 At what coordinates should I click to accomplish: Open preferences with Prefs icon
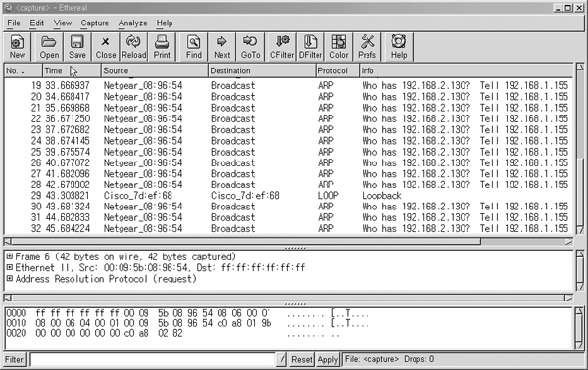pyautogui.click(x=367, y=46)
